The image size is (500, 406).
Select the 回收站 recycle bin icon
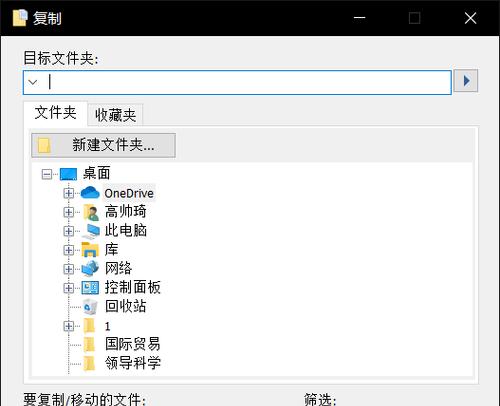tap(90, 307)
